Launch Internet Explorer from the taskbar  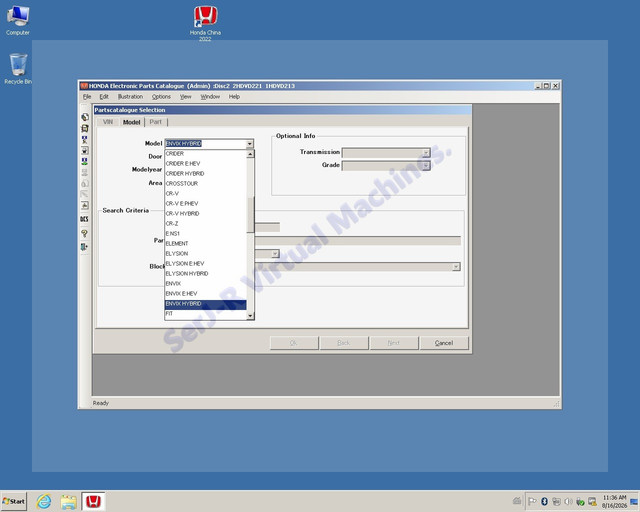(x=44, y=501)
